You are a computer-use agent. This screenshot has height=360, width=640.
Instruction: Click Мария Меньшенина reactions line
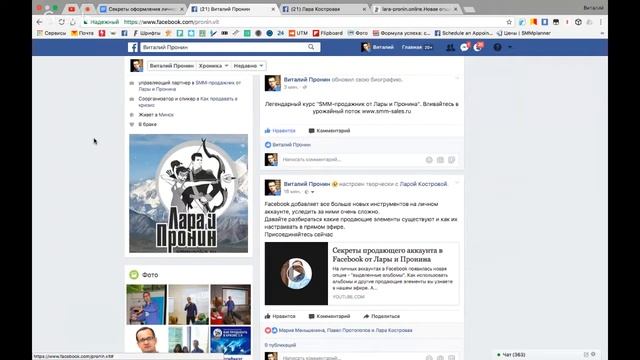point(345,330)
